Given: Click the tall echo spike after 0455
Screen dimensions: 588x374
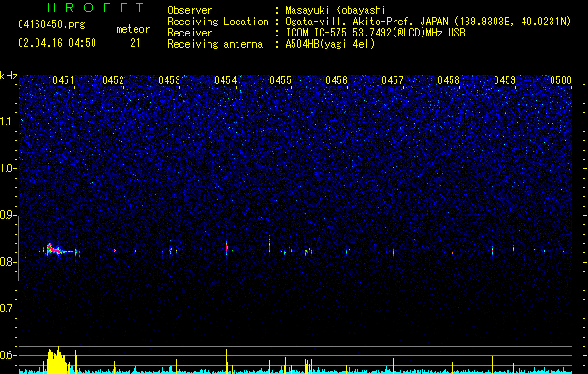Looking at the screenshot, I should click(x=269, y=244).
